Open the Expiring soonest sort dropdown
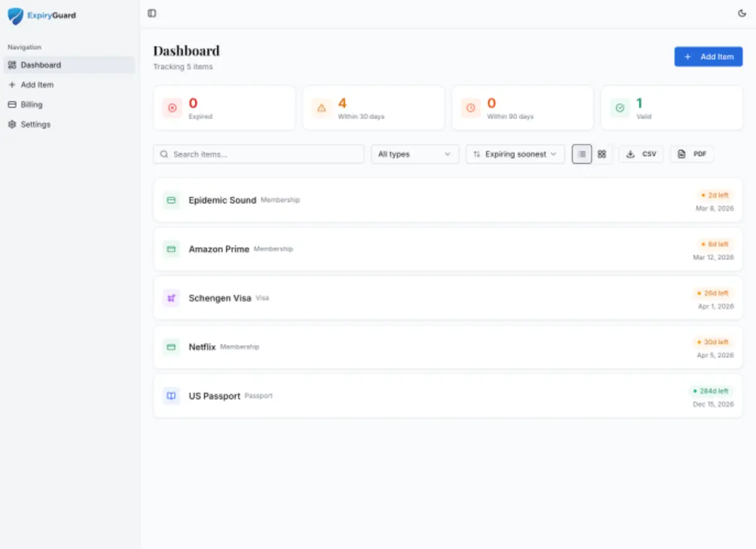 click(x=515, y=154)
